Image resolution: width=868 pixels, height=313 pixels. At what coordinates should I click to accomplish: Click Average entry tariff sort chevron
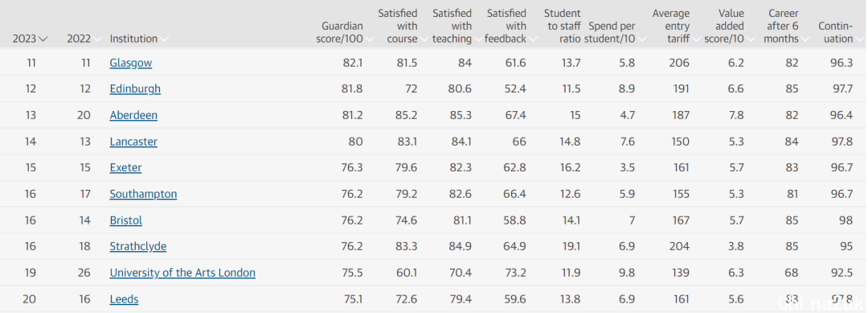(x=696, y=39)
